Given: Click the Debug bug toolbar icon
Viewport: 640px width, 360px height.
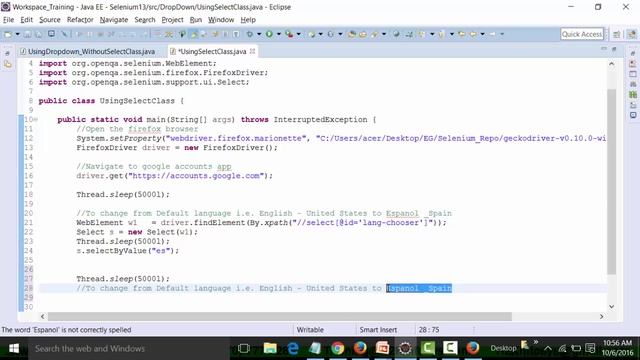Looking at the screenshot, I should tap(249, 34).
